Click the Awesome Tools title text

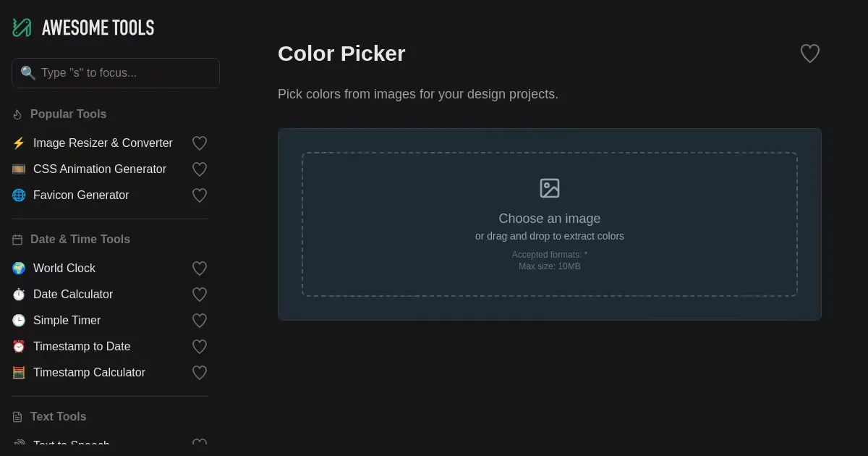(x=98, y=28)
